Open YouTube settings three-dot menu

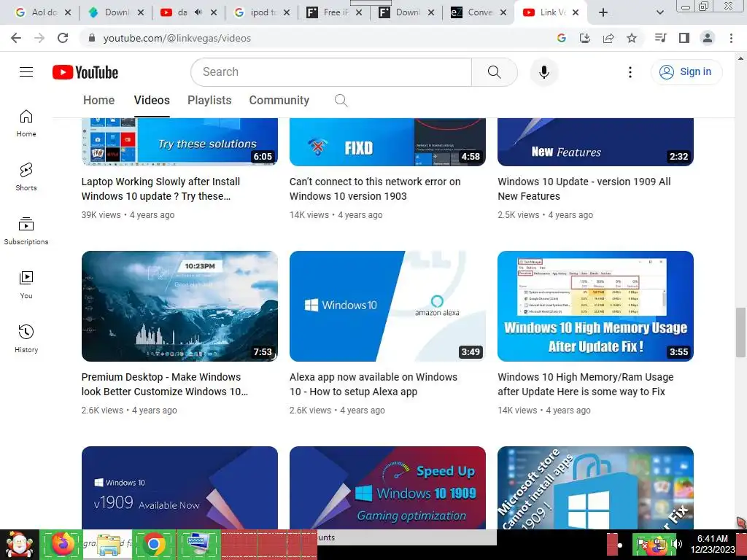(x=630, y=72)
